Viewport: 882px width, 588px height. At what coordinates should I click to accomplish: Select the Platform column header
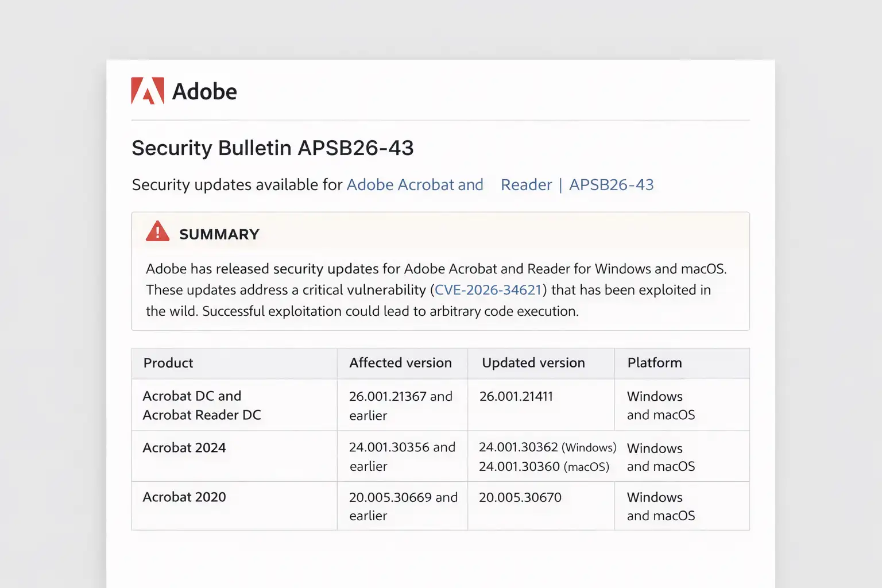pos(654,363)
